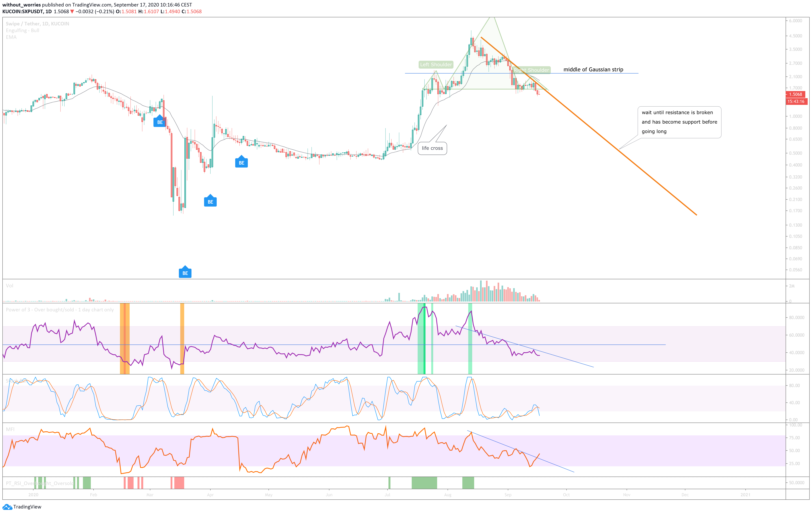Click the 80.0000 level in Power of 3 pane
812x514 pixels.
click(x=796, y=317)
